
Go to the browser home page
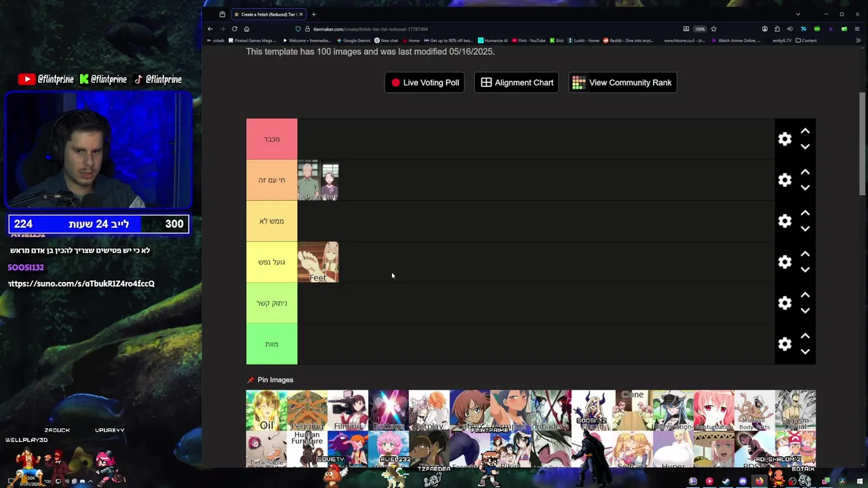pyautogui.click(x=247, y=29)
